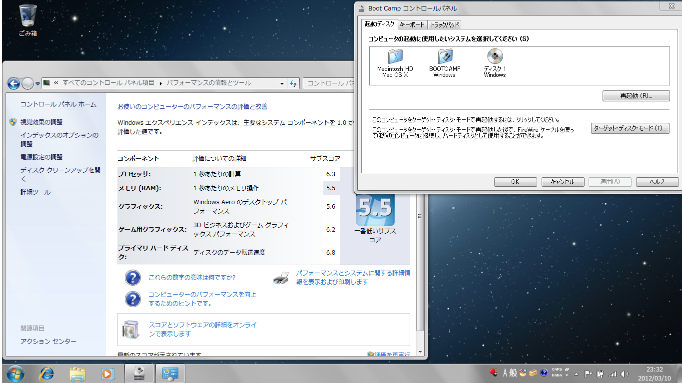Screen dimensions: 682x383
Task: Open アクションセンター sidebar link
Action: coord(48,342)
